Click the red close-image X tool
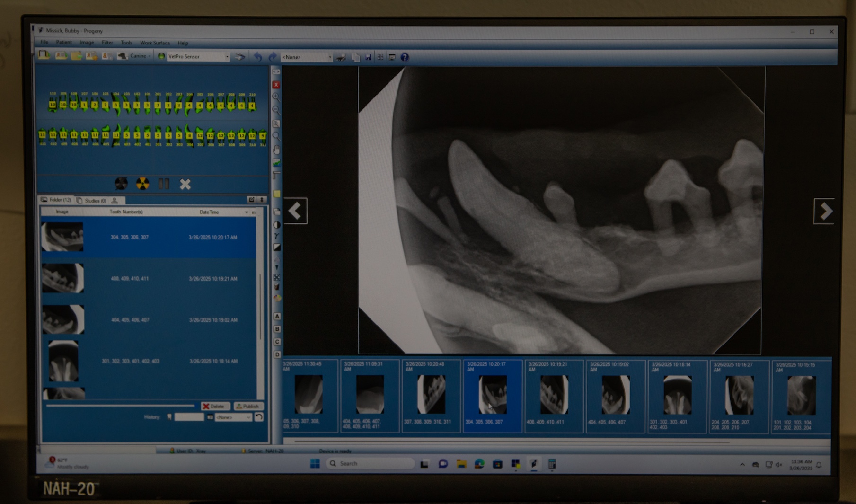The width and height of the screenshot is (856, 504). pyautogui.click(x=276, y=85)
